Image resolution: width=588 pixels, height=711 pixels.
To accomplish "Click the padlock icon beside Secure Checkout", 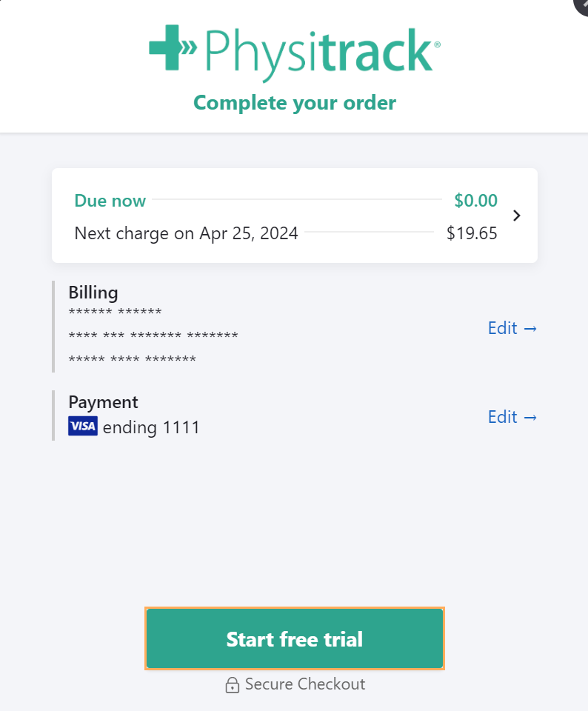I will point(232,684).
